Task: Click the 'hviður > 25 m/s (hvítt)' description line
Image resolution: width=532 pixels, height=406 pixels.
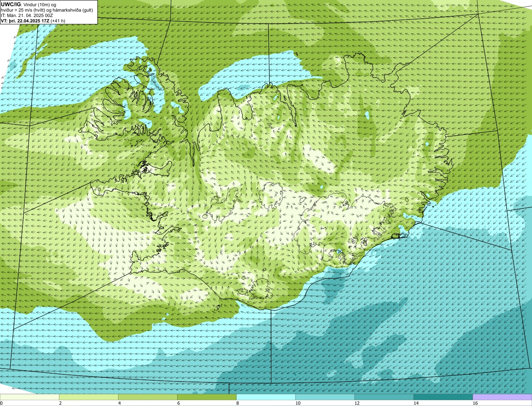Action: 47,10
